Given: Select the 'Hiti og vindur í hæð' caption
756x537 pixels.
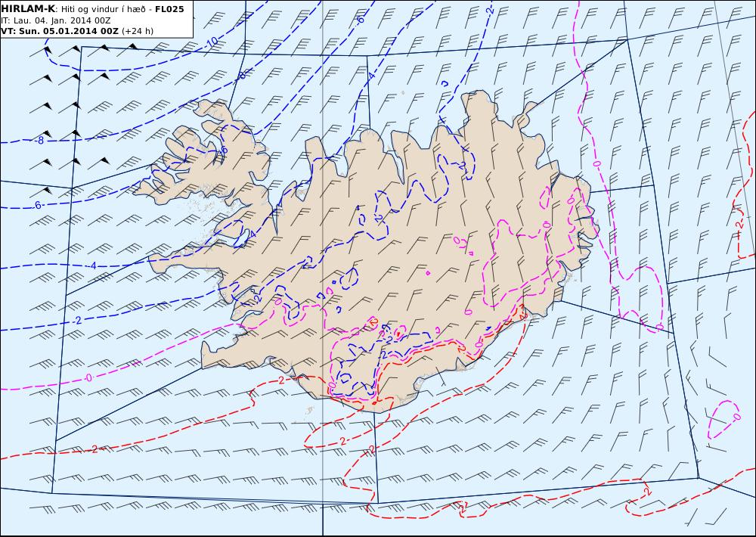Looking at the screenshot, I should click(x=103, y=10).
